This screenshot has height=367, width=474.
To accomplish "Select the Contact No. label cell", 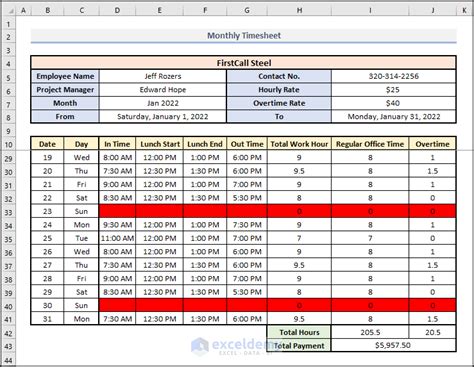I will tap(279, 76).
